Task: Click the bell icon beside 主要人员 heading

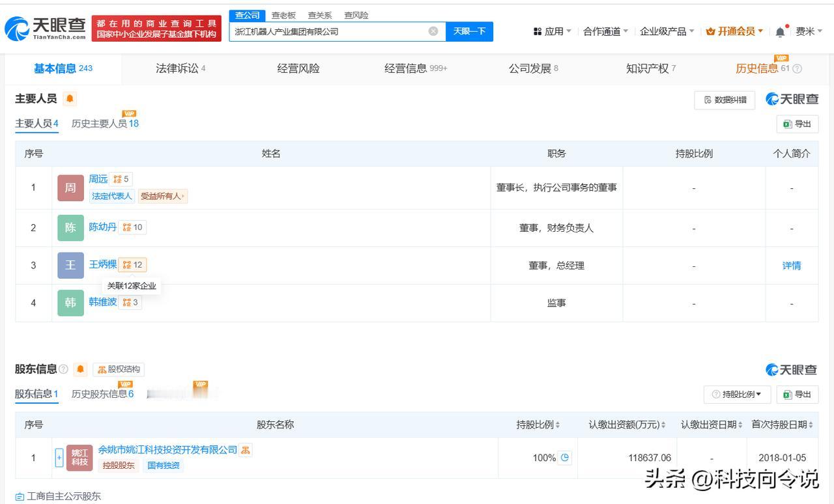Action: click(x=70, y=99)
